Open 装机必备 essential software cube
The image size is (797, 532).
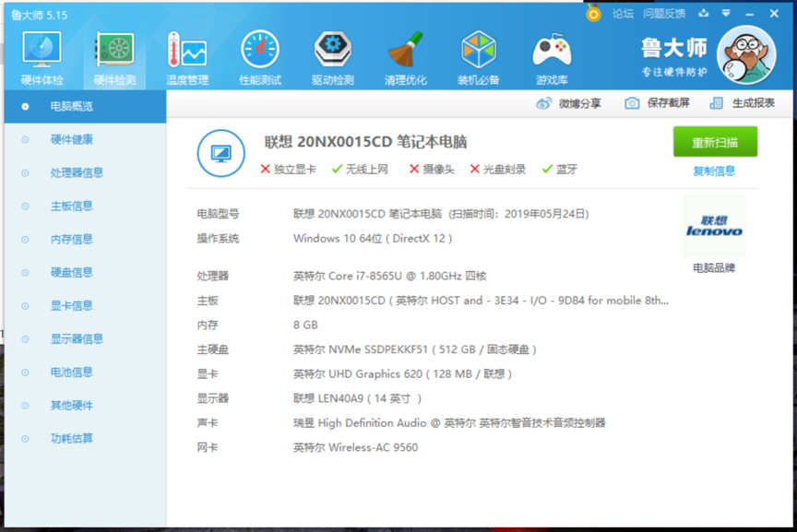click(478, 58)
